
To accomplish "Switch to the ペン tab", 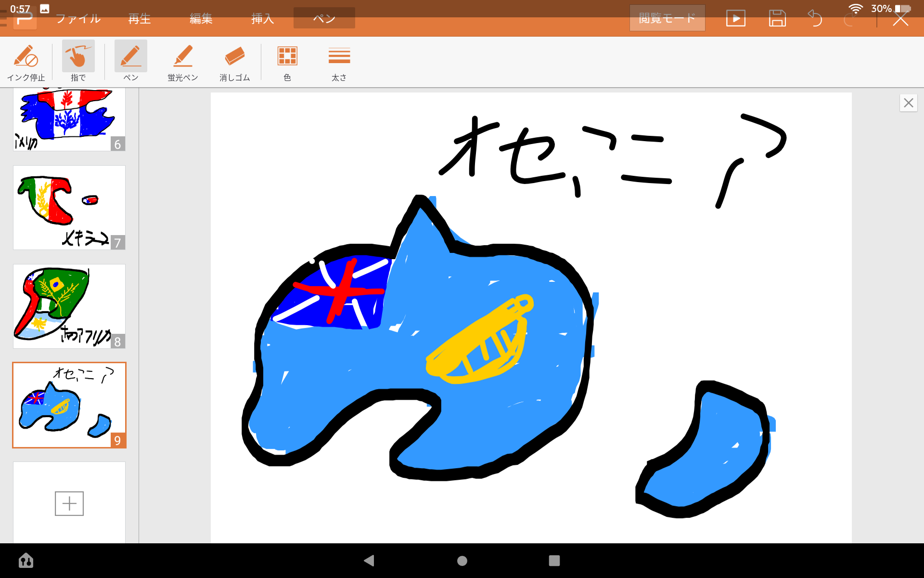I will 324,18.
